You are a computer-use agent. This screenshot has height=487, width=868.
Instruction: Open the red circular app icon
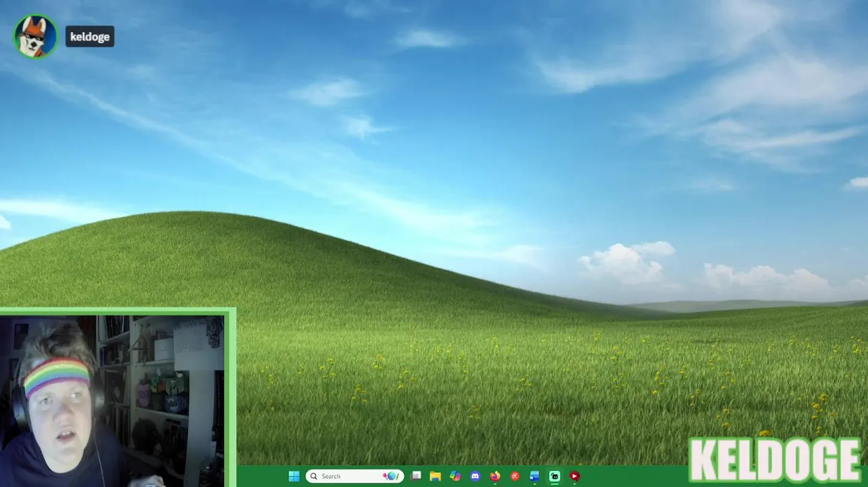point(515,476)
